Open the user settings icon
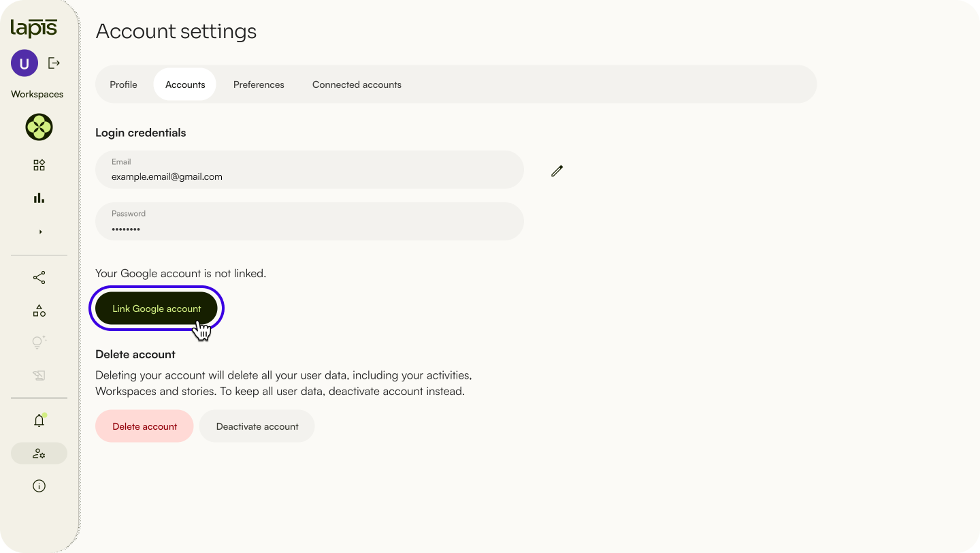 [x=39, y=454]
